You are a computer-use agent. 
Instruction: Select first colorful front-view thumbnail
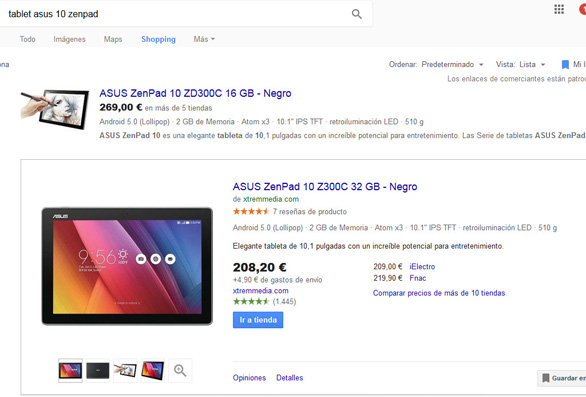coord(70,370)
